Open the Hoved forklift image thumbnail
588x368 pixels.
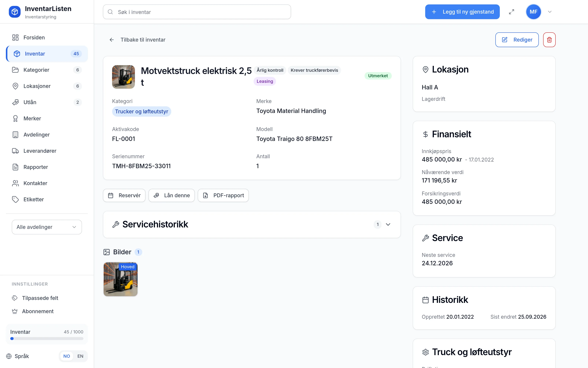pos(121,279)
